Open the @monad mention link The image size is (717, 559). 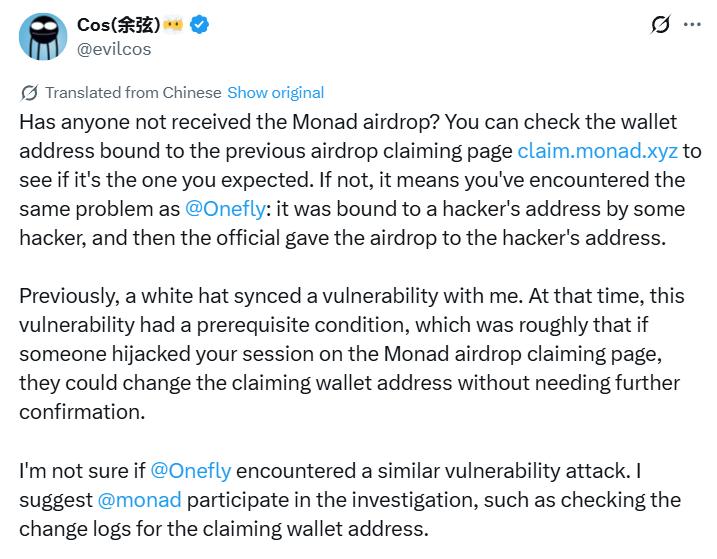click(x=139, y=499)
